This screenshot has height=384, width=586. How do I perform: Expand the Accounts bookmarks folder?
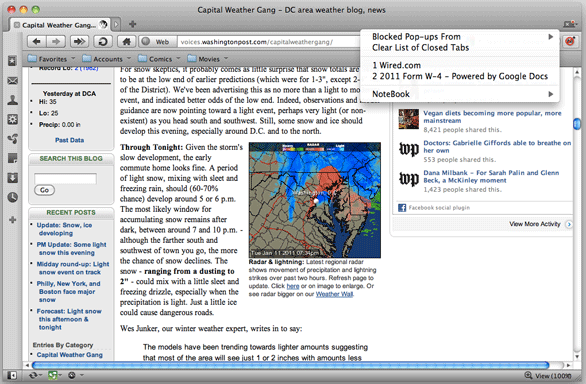tap(107, 59)
